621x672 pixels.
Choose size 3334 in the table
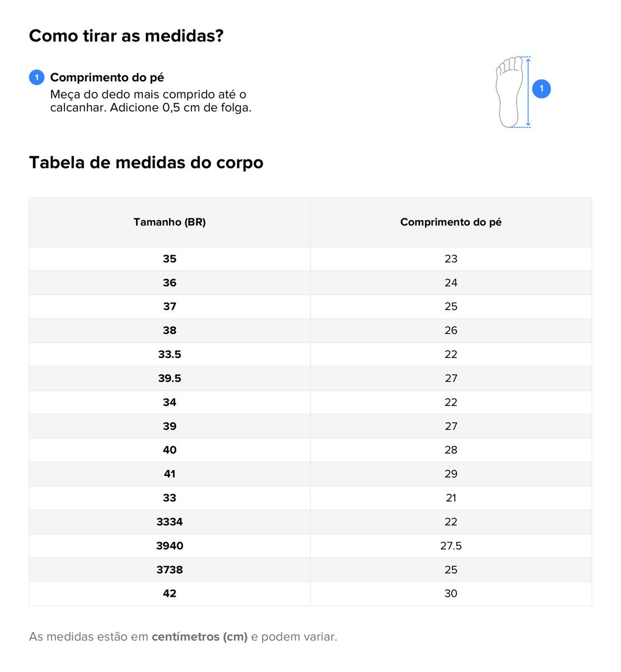click(170, 522)
